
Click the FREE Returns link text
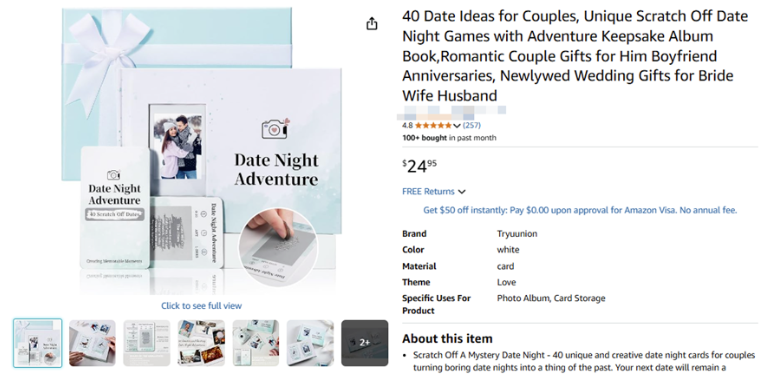point(428,192)
